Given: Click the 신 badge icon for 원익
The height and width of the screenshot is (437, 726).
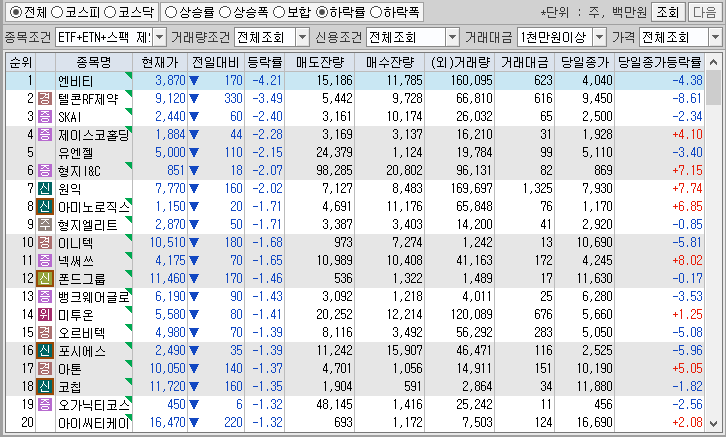Looking at the screenshot, I should [45, 188].
